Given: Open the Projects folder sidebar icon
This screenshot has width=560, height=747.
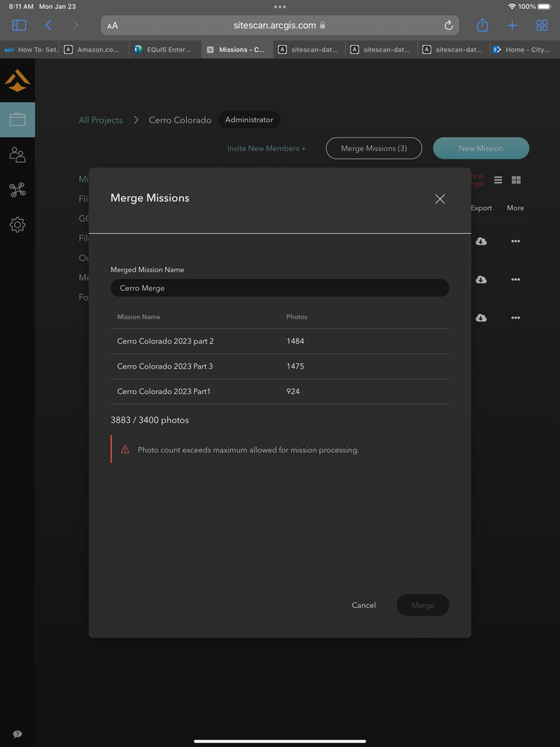Looking at the screenshot, I should (x=17, y=120).
